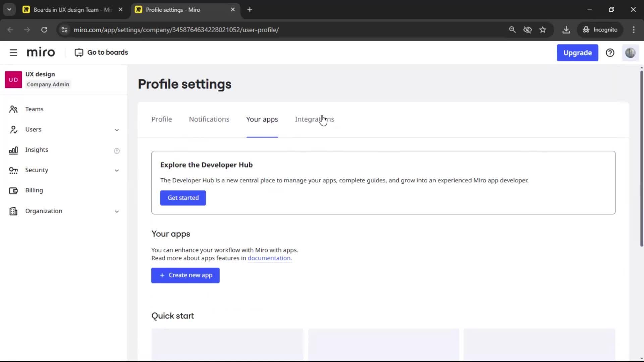Click the Insights upgrade arrow badge
The image size is (644, 362).
pyautogui.click(x=117, y=151)
